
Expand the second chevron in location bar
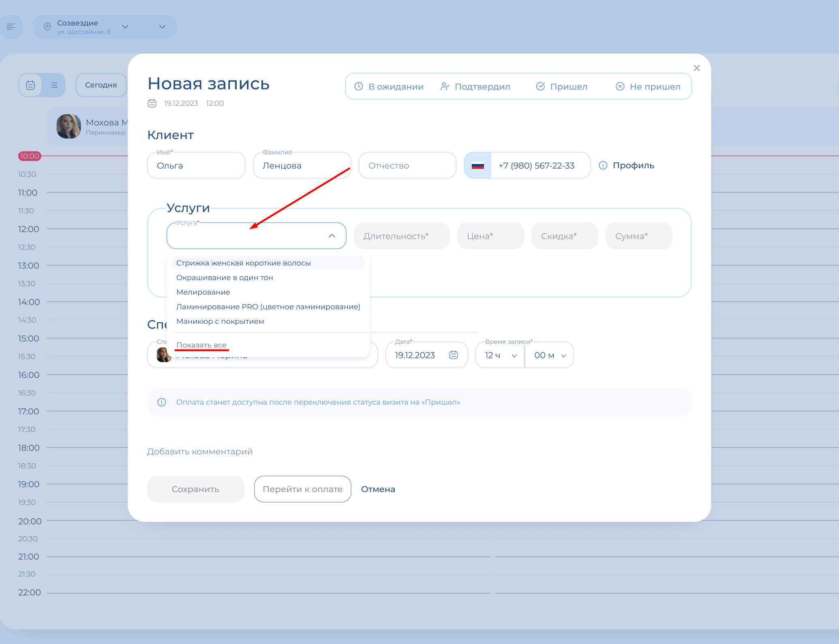tap(162, 27)
